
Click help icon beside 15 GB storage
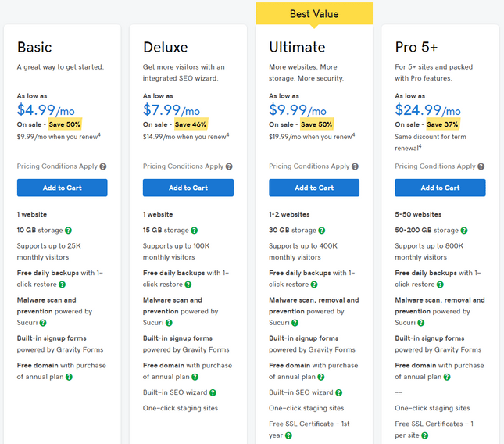tap(194, 231)
